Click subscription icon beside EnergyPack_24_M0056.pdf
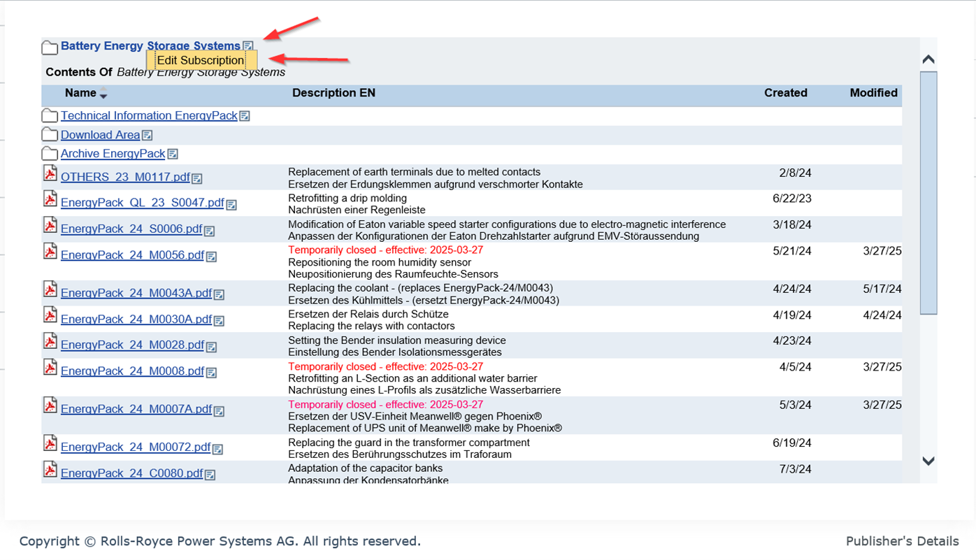 click(212, 257)
